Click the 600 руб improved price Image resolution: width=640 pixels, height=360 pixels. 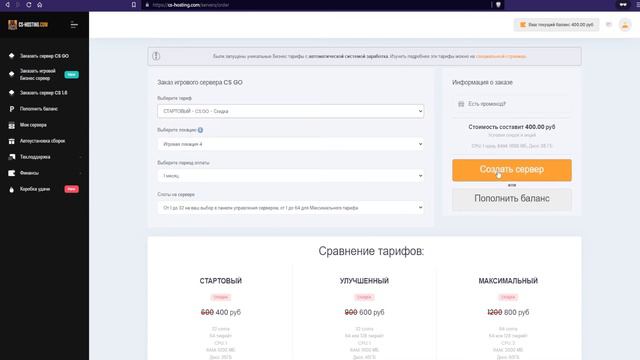pos(371,312)
